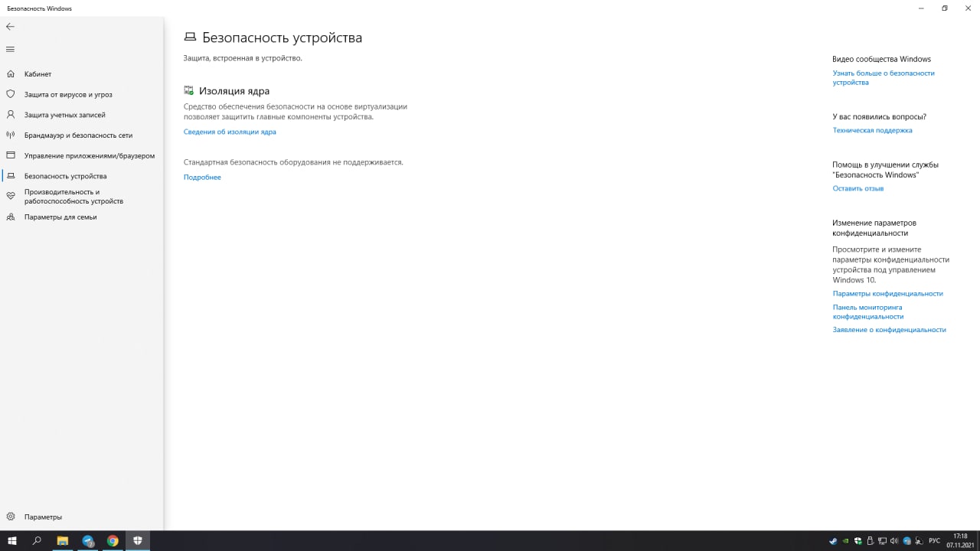980x551 pixels.
Task: Click the taskbar clock showing 17:18
Action: point(959,540)
